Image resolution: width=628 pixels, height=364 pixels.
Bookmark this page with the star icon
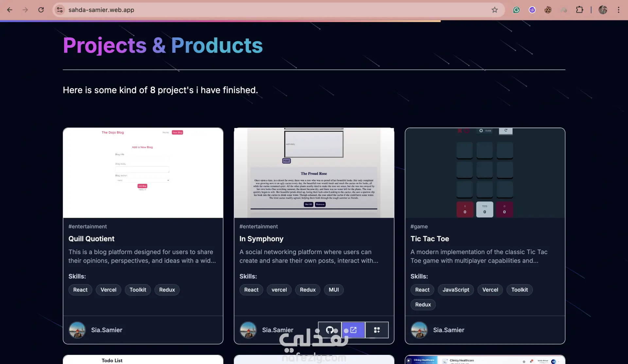coord(495,10)
